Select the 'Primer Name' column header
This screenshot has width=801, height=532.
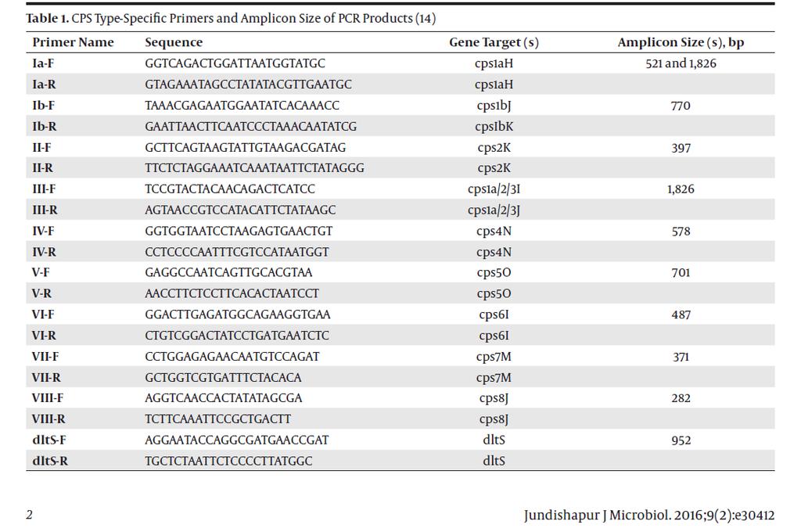[x=73, y=42]
